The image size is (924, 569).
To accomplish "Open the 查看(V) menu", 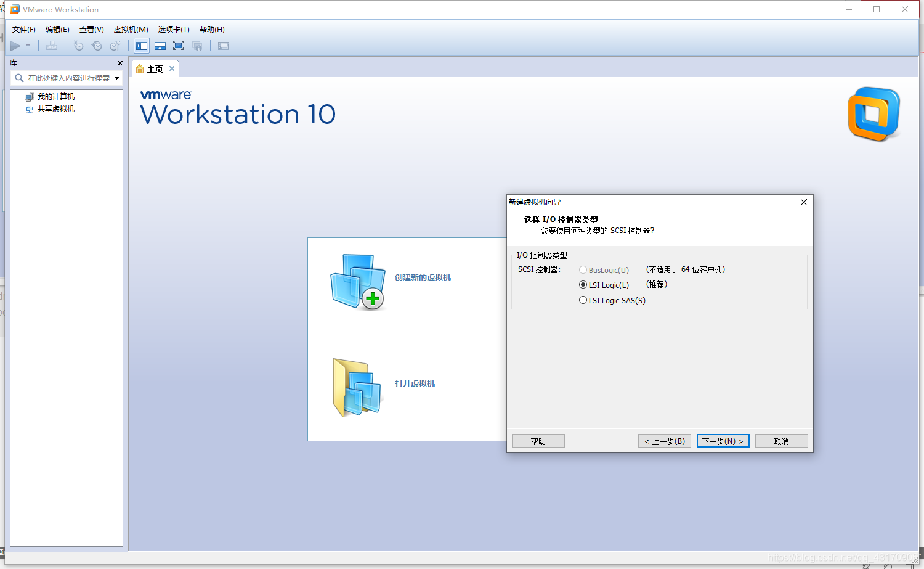I will click(x=91, y=30).
